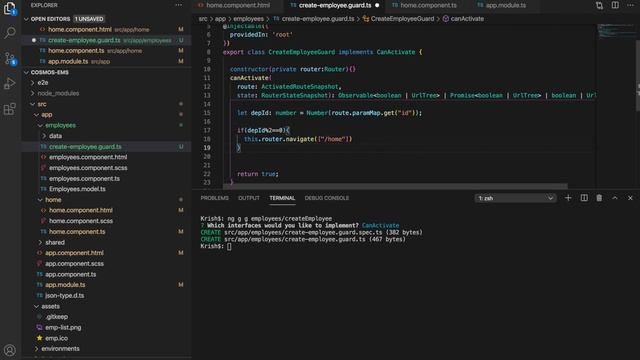Click the terminal prompt input area
The image size is (640, 360).
(229, 246)
